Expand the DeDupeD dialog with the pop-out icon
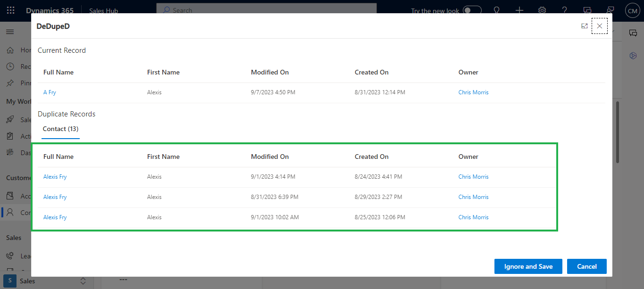 point(584,26)
